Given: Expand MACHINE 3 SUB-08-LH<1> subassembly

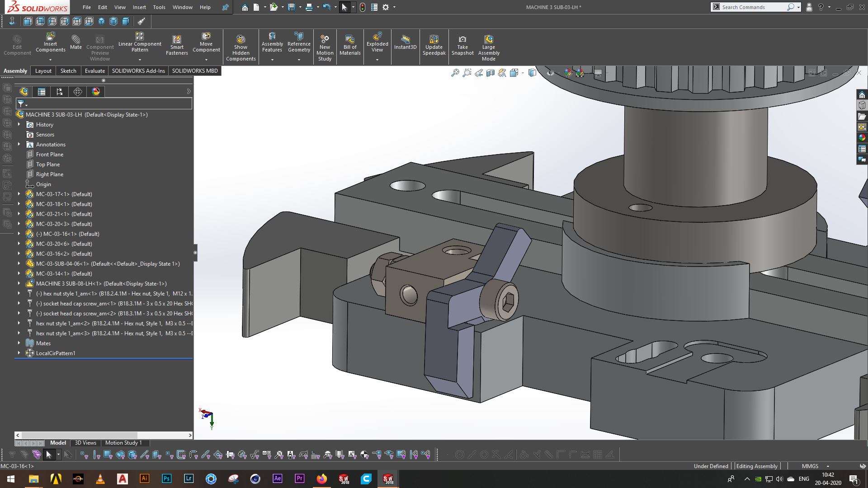Looking at the screenshot, I should tap(19, 283).
